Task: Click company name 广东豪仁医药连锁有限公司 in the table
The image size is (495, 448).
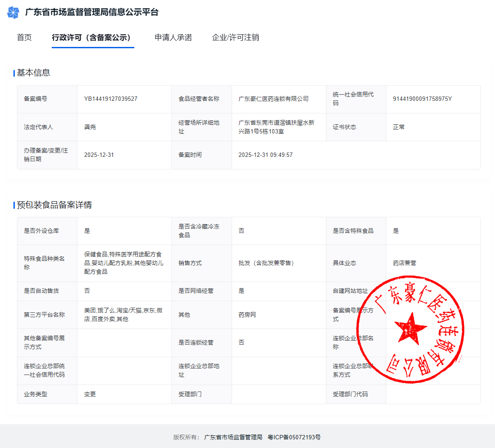Action: (273, 99)
